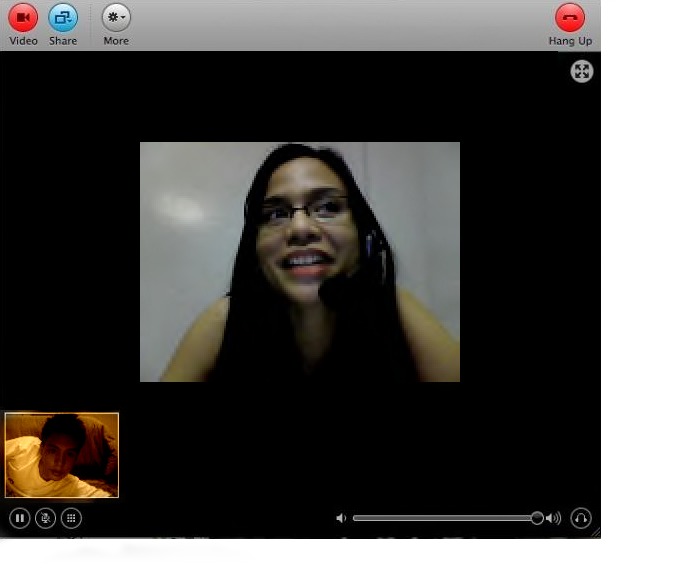Click the low volume speaker icon
Screen dimensions: 682x585
341,518
